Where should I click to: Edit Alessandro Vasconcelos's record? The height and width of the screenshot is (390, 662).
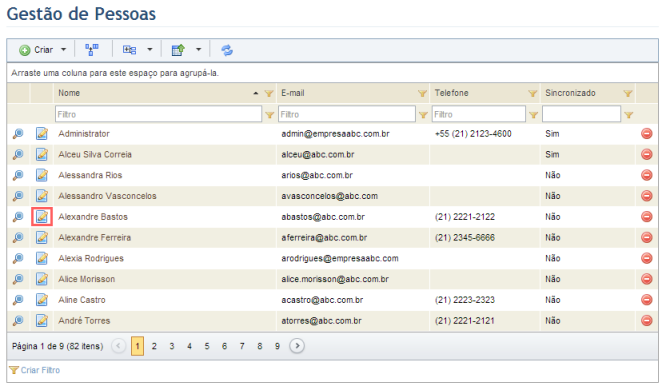pyautogui.click(x=41, y=196)
